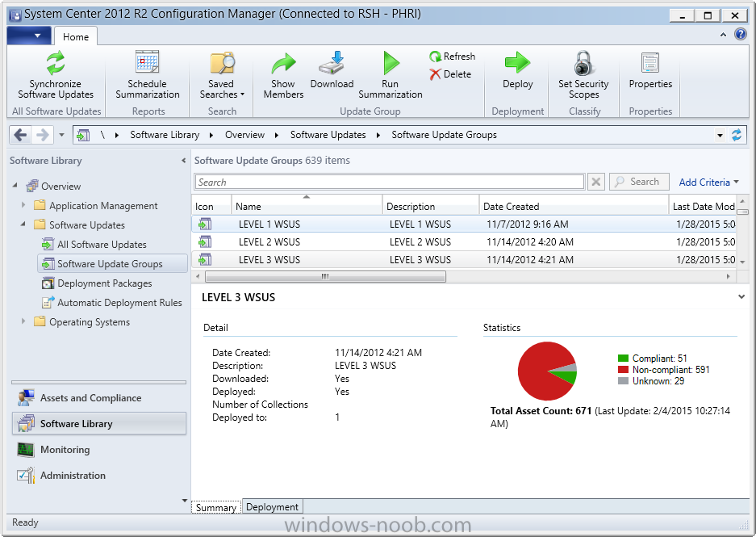
Task: Click Overview in breadcrumb path
Action: click(x=244, y=135)
